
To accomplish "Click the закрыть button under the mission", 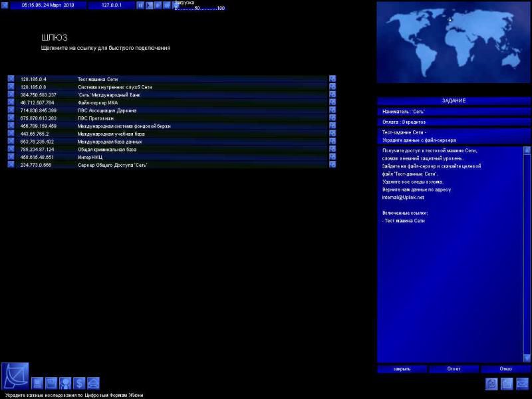I will pyautogui.click(x=402, y=368).
